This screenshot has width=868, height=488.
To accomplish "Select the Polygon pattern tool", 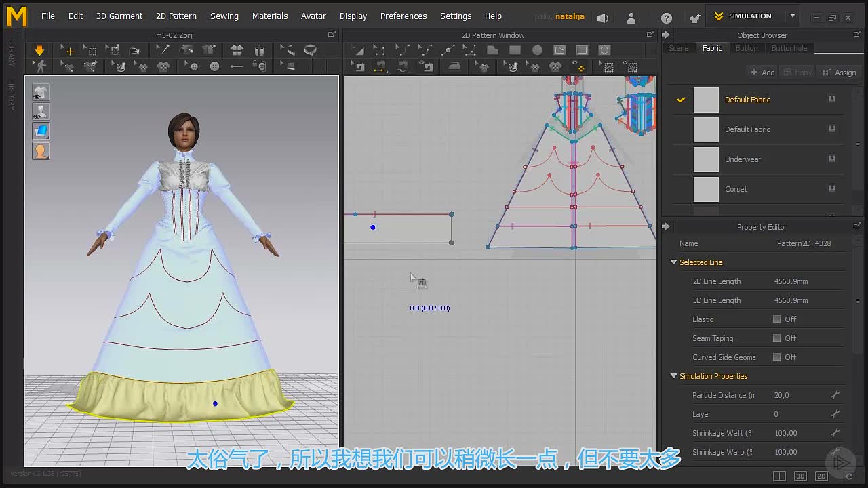I will tap(492, 50).
